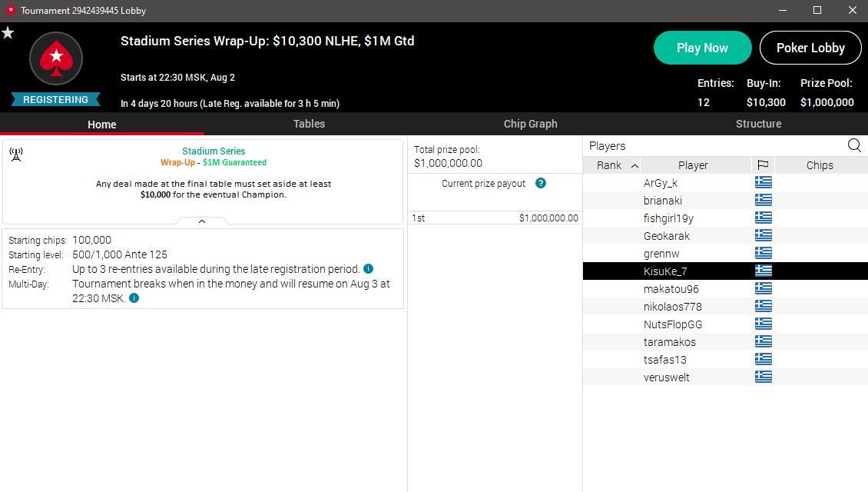
Task: Select player makatou96 in list
Action: coord(725,288)
